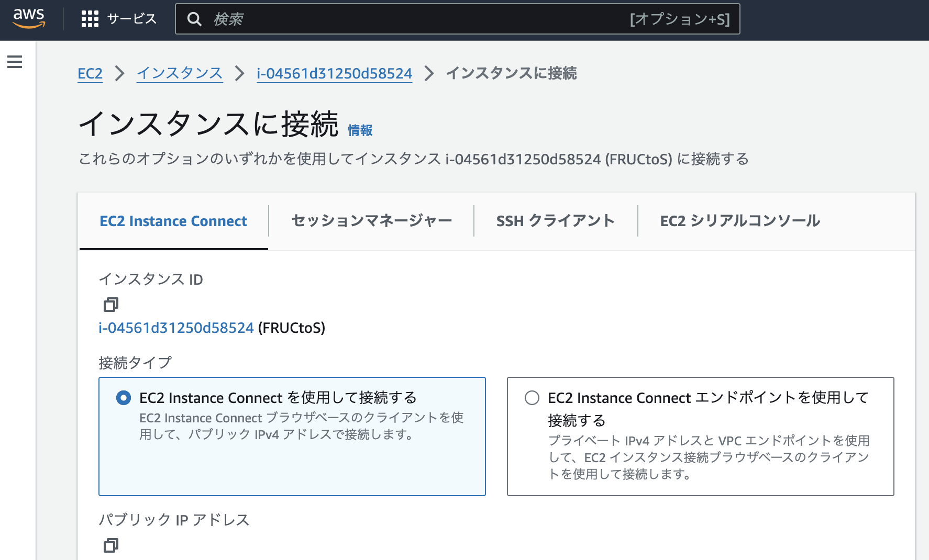Select EC2 Instance Connect エンドポイント radio option
This screenshot has height=560, width=929.
pyautogui.click(x=532, y=398)
